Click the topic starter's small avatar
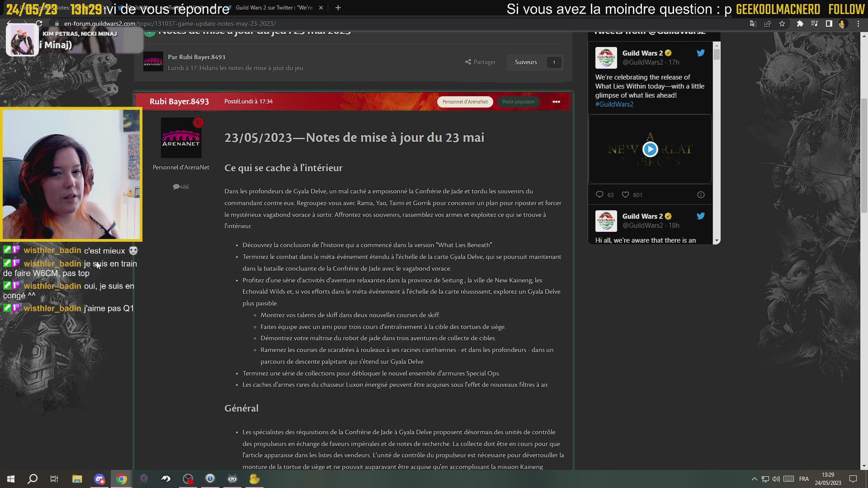Viewport: 868px width, 488px height. click(x=153, y=62)
